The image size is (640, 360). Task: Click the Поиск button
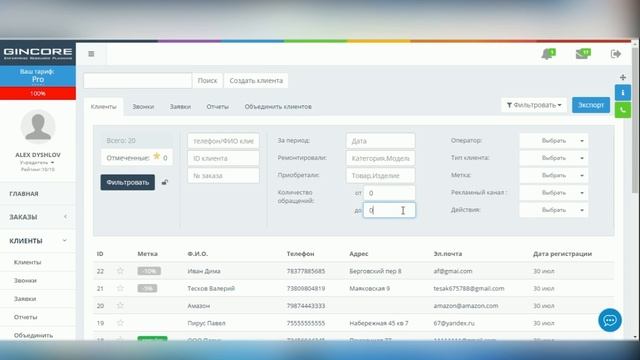tap(207, 81)
